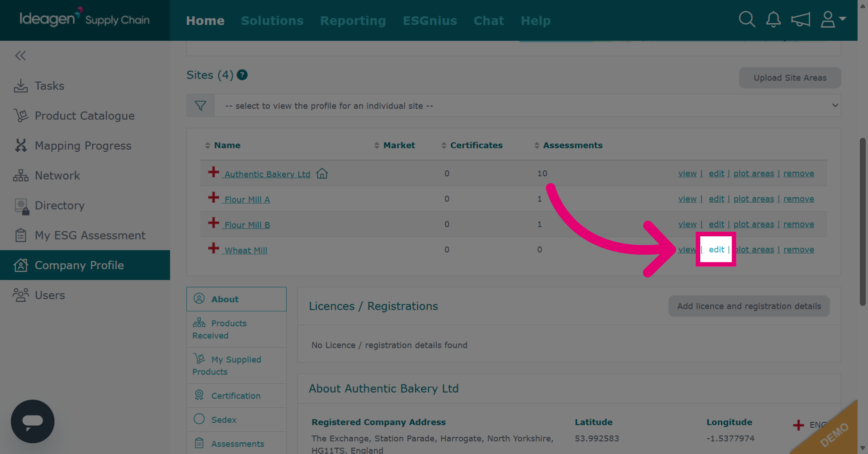868x454 pixels.
Task: Open the Flour Mill B site link
Action: (247, 225)
